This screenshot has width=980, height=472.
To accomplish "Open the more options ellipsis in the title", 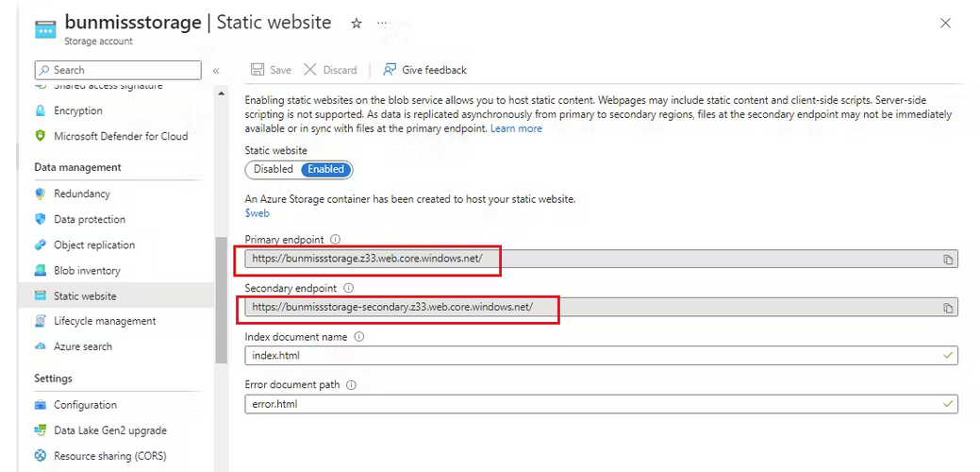I will 383,24.
